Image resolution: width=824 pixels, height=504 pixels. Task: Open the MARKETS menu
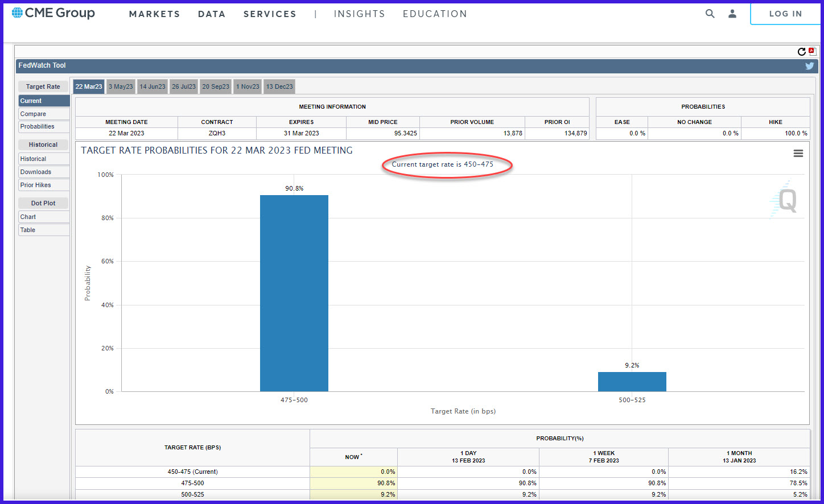coord(154,14)
